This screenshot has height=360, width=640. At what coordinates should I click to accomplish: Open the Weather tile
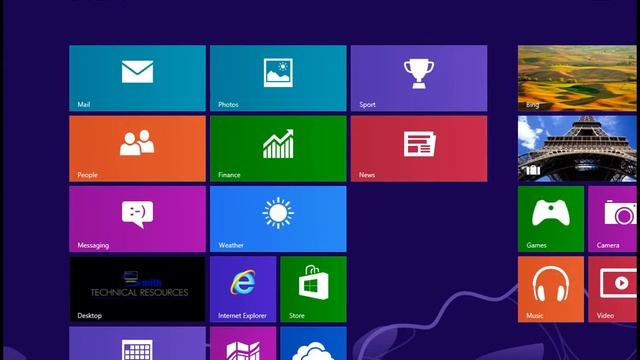click(x=278, y=219)
